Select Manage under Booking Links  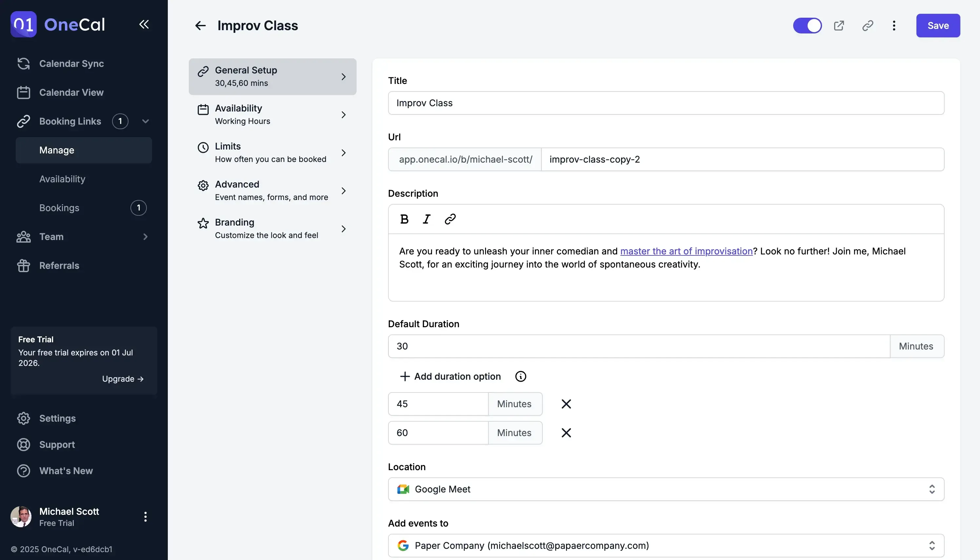pos(56,150)
